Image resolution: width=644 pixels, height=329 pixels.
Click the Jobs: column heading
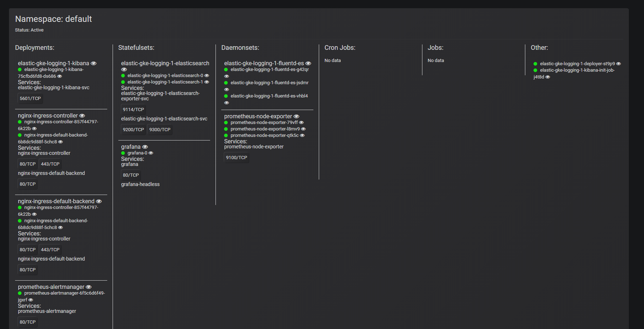point(436,48)
